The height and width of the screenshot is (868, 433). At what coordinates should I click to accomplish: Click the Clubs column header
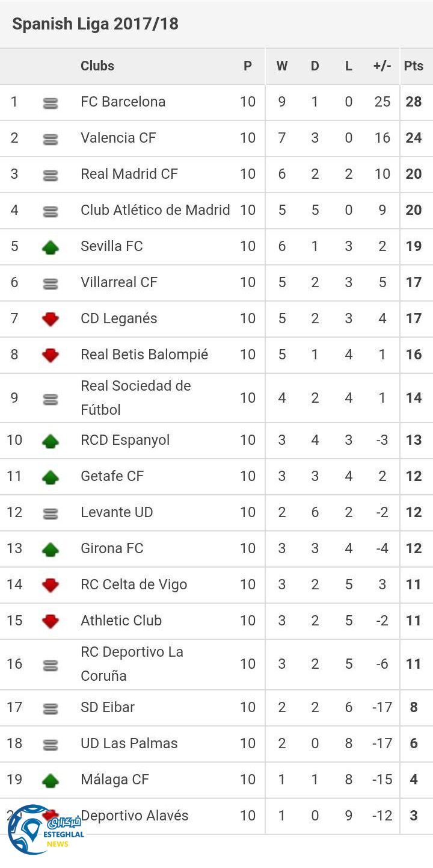pyautogui.click(x=97, y=66)
